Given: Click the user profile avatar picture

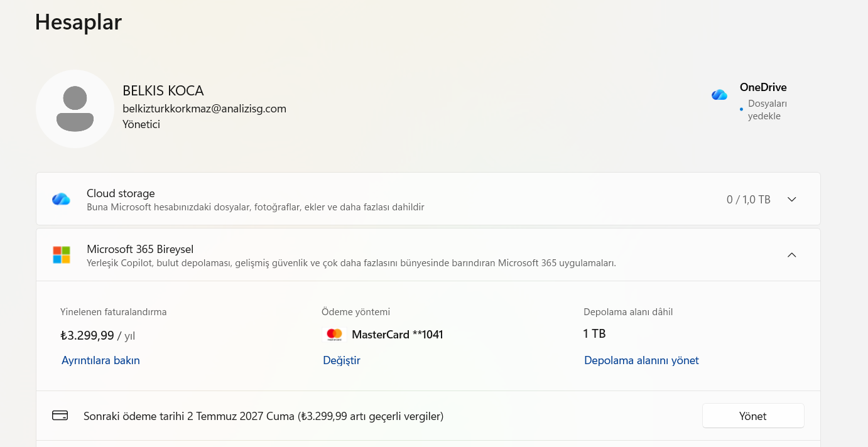Looking at the screenshot, I should pyautogui.click(x=75, y=109).
